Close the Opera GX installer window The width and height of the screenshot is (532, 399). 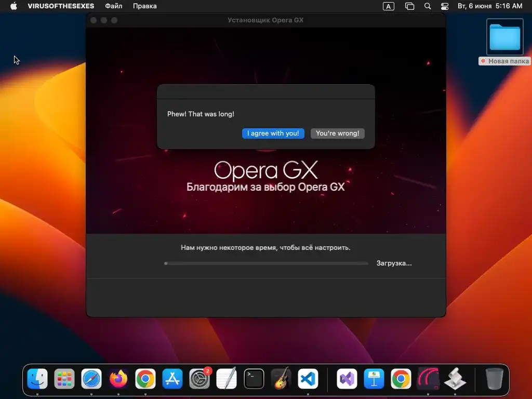click(x=94, y=20)
